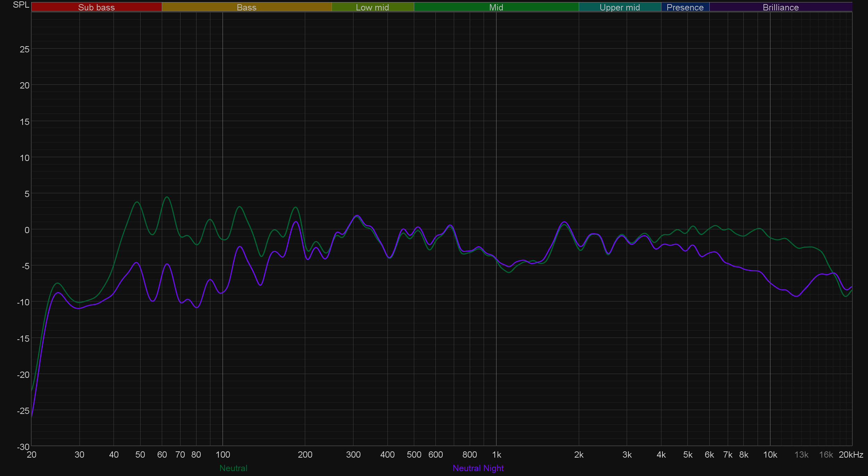Click the Brilliance band header
This screenshot has height=476, width=868.
click(x=781, y=7)
